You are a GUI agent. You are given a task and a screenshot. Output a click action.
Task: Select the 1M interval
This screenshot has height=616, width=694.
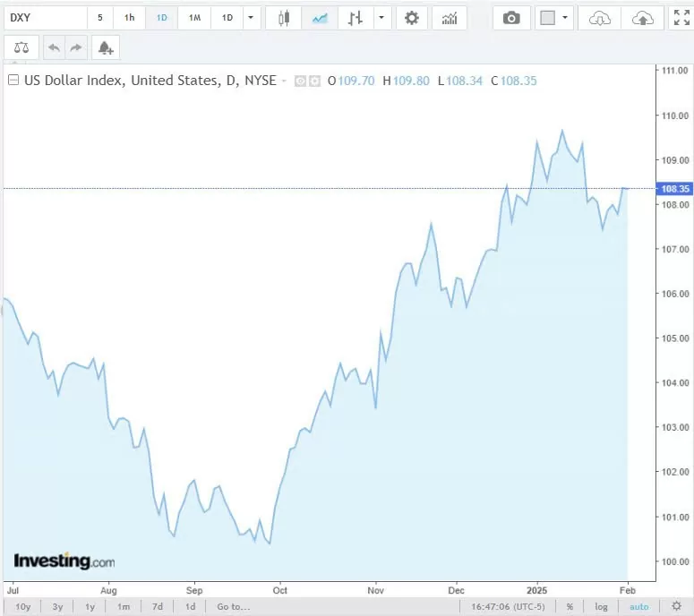[194, 18]
